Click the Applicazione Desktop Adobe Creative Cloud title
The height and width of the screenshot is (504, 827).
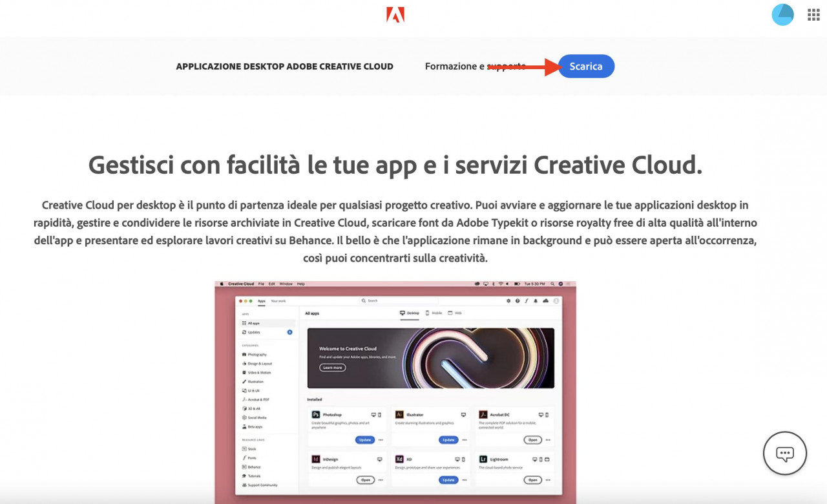[x=285, y=67]
